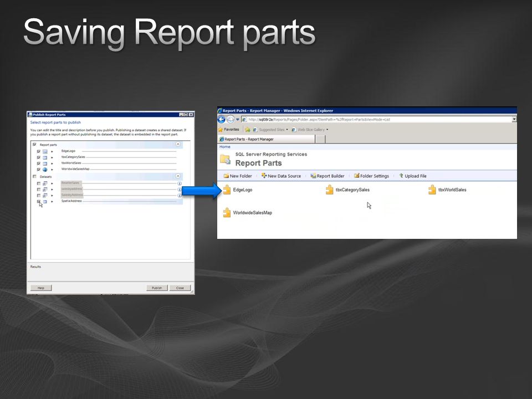Click the image icon beside EdgeLogo in dialog
The width and height of the screenshot is (532, 399).
(x=45, y=151)
